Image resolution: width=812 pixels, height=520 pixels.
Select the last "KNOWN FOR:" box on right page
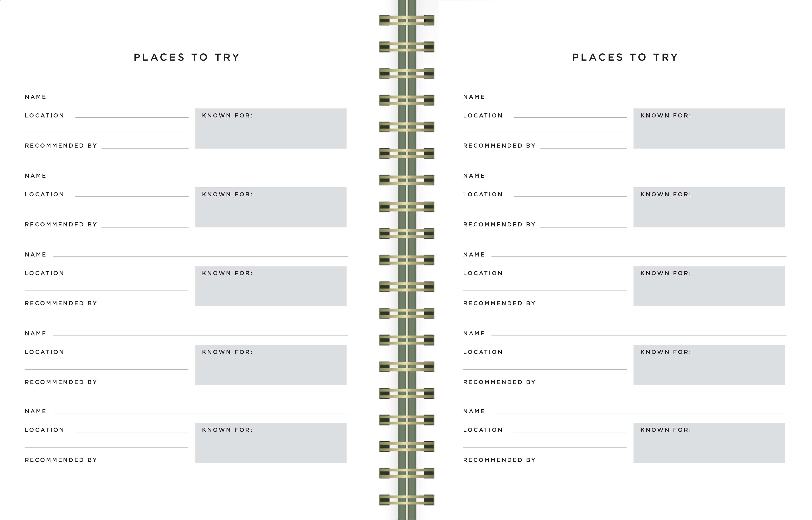709,443
